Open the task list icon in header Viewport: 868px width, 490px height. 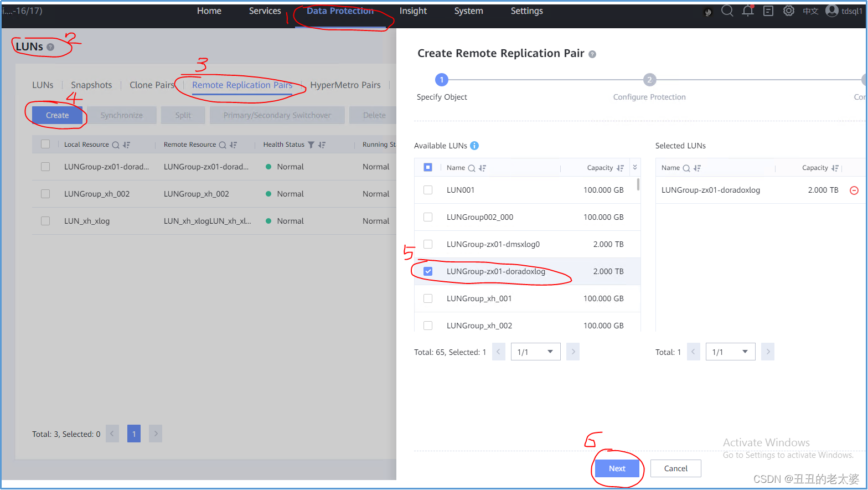768,11
